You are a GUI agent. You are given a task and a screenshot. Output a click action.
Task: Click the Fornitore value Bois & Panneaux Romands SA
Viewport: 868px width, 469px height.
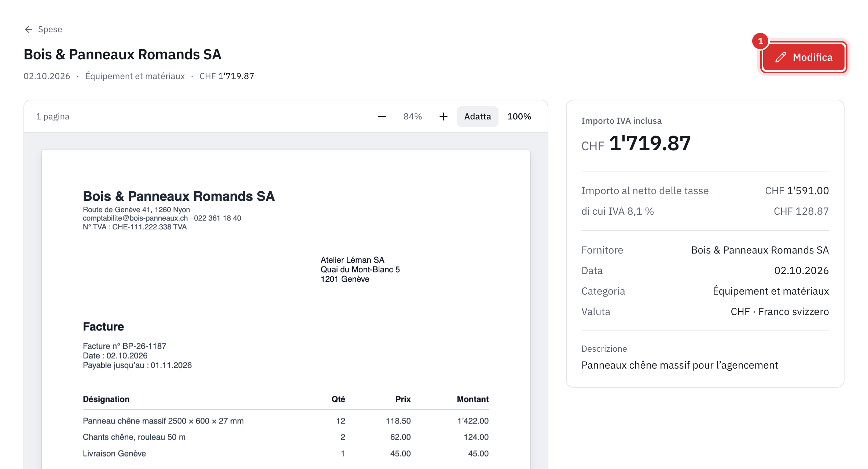760,250
